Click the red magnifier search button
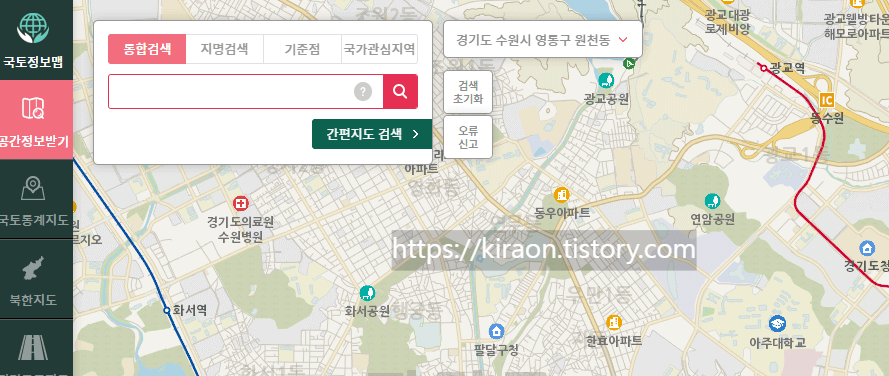 [400, 91]
